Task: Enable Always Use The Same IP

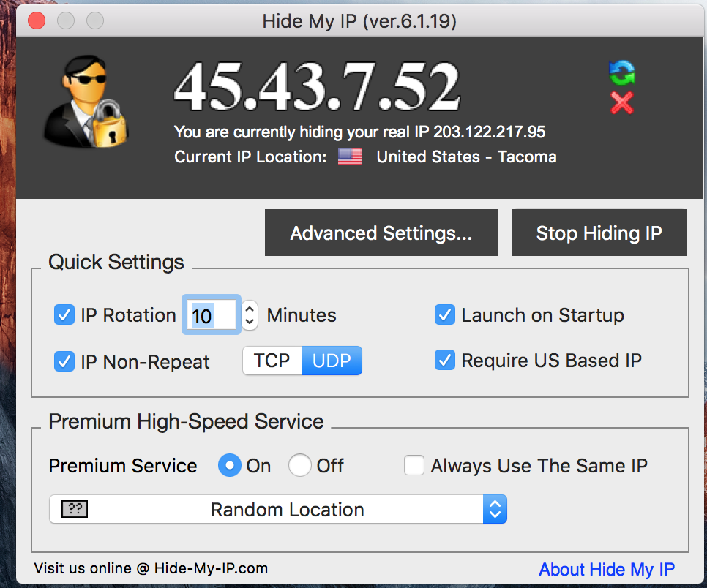Action: click(x=414, y=465)
